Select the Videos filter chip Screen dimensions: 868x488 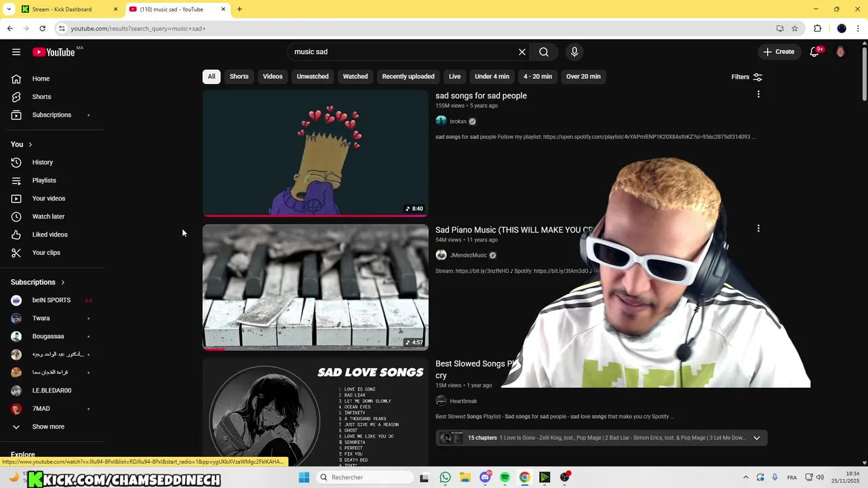click(273, 77)
